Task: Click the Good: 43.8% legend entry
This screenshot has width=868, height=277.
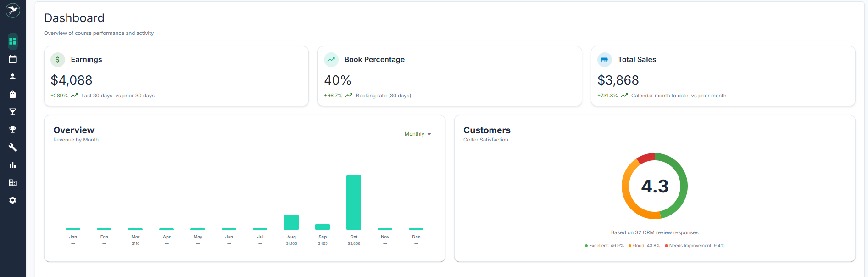Action: pyautogui.click(x=644, y=246)
